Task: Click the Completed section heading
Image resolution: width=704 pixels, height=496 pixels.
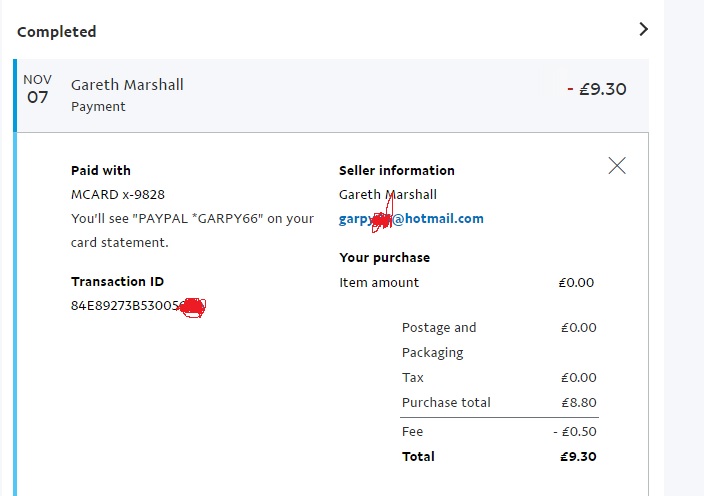Action: (57, 32)
